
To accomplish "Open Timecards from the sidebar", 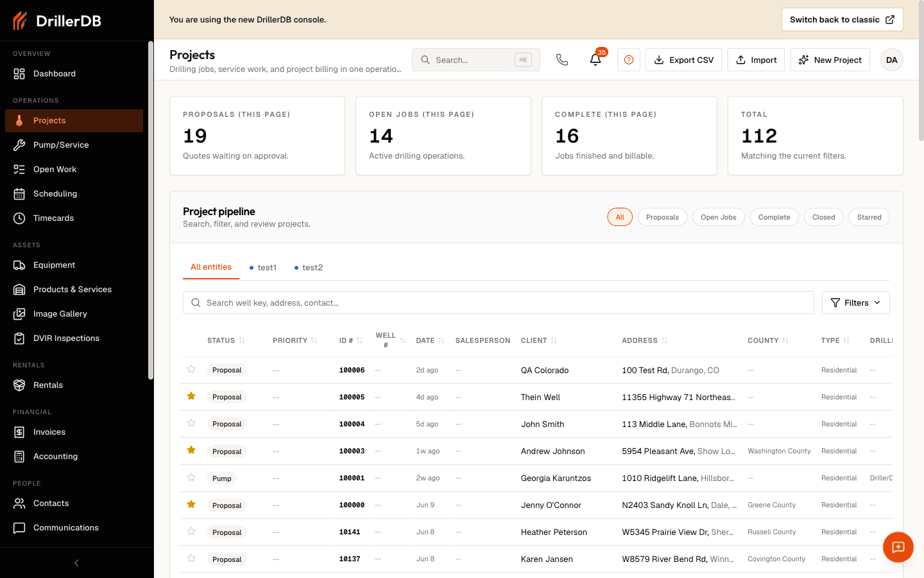I will tap(74, 218).
